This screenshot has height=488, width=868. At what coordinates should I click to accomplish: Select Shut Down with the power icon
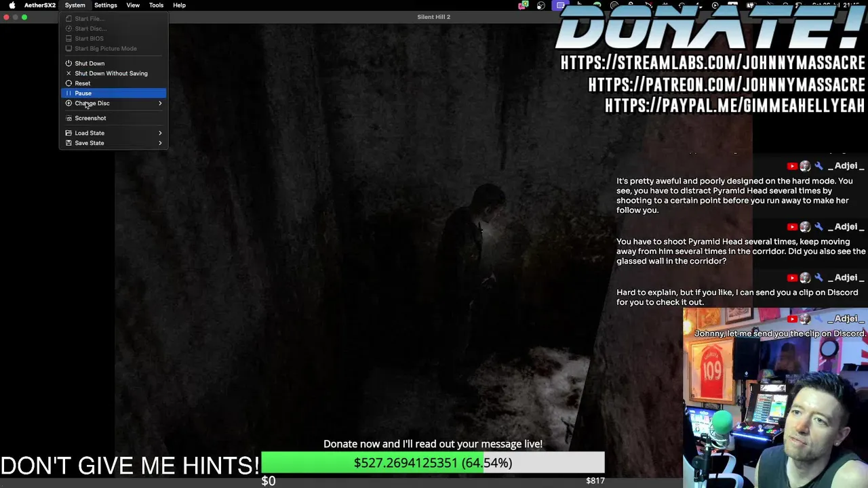pos(113,63)
